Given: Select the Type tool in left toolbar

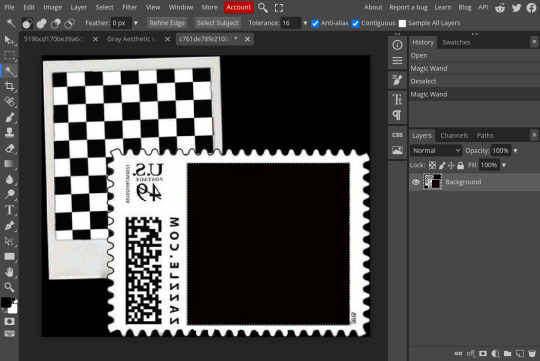Looking at the screenshot, I should tap(9, 210).
